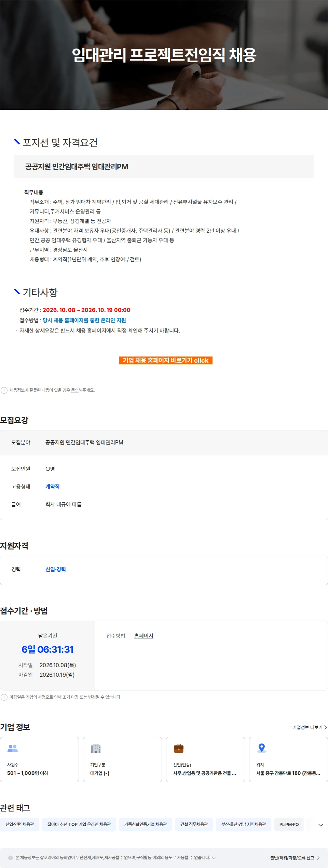Open the 문의 link in the notice
Viewport: 328px width, 868px height.
click(74, 390)
